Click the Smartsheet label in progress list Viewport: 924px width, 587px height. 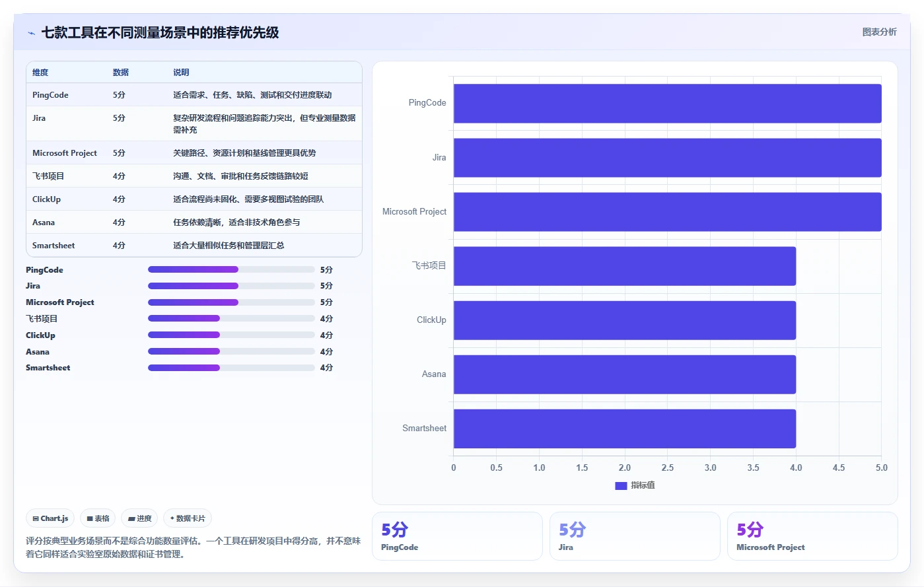[x=48, y=368]
